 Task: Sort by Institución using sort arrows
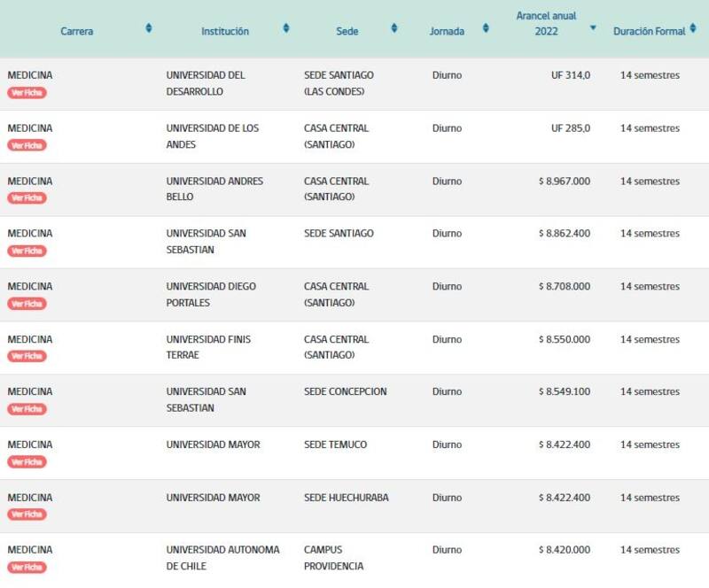(x=286, y=28)
